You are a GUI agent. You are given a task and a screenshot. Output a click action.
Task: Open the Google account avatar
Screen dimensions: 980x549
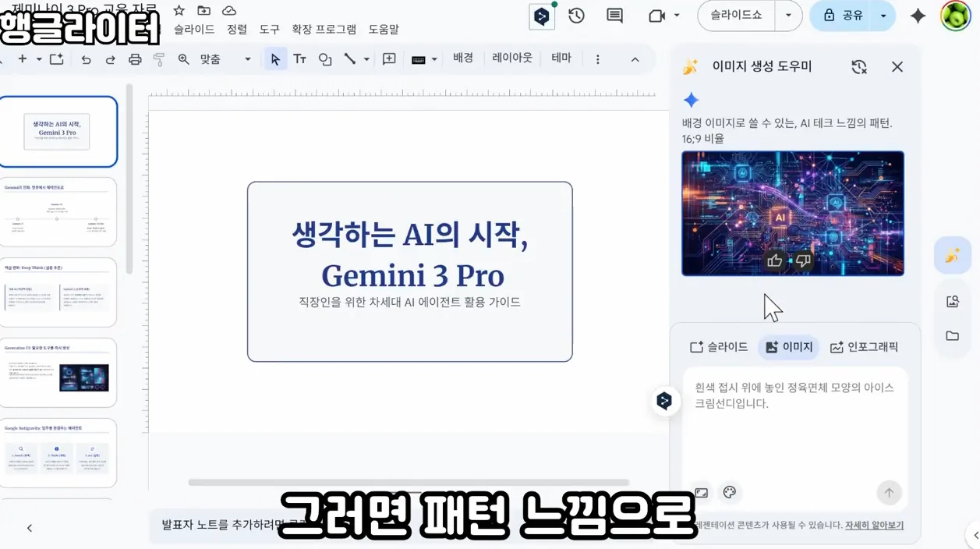[x=956, y=16]
